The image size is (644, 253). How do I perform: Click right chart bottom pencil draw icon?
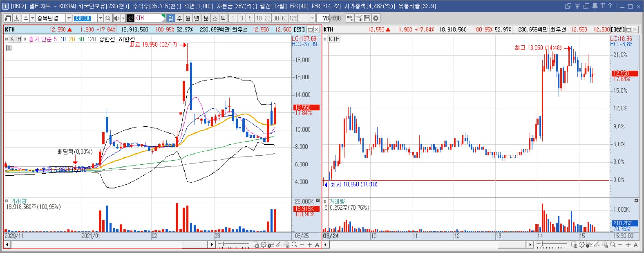coord(597,245)
